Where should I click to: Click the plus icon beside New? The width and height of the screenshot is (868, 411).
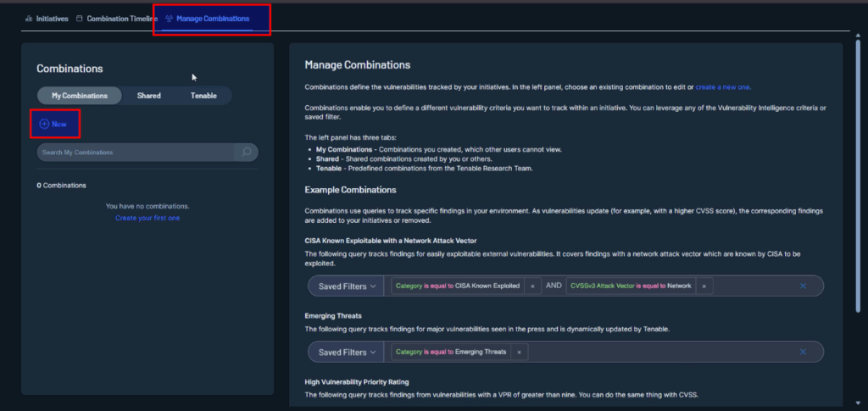[x=44, y=124]
